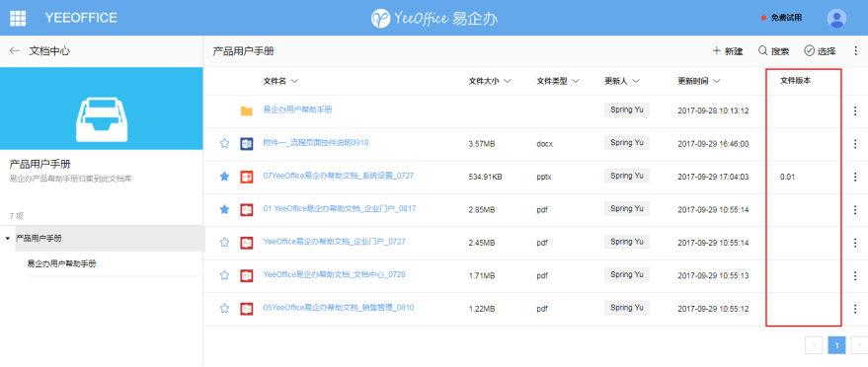The height and width of the screenshot is (367, 868).
Task: Star the 05YeeOffice 销售管理_0810 file
Action: [x=224, y=309]
